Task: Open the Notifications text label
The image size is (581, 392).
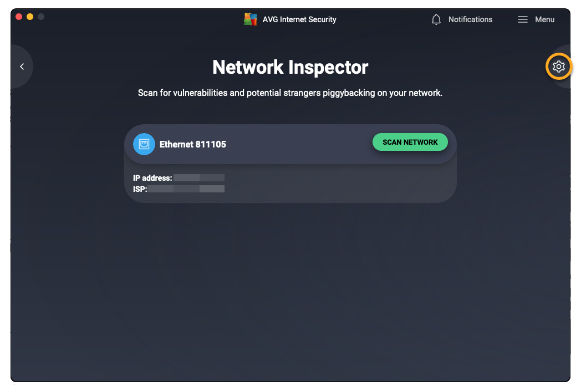Action: (470, 19)
